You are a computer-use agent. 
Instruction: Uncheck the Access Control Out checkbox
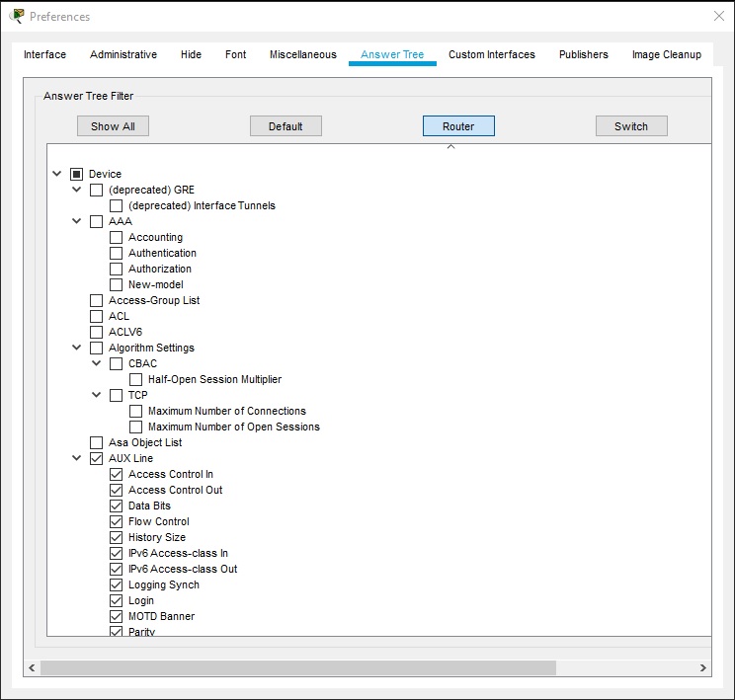[116, 490]
